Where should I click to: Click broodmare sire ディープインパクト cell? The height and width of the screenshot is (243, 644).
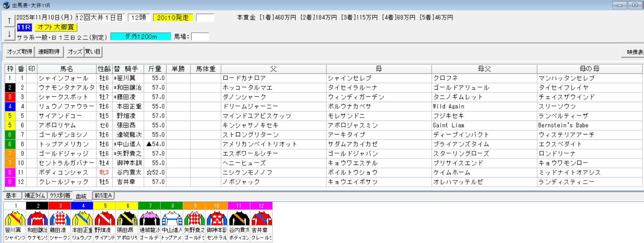pos(484,134)
